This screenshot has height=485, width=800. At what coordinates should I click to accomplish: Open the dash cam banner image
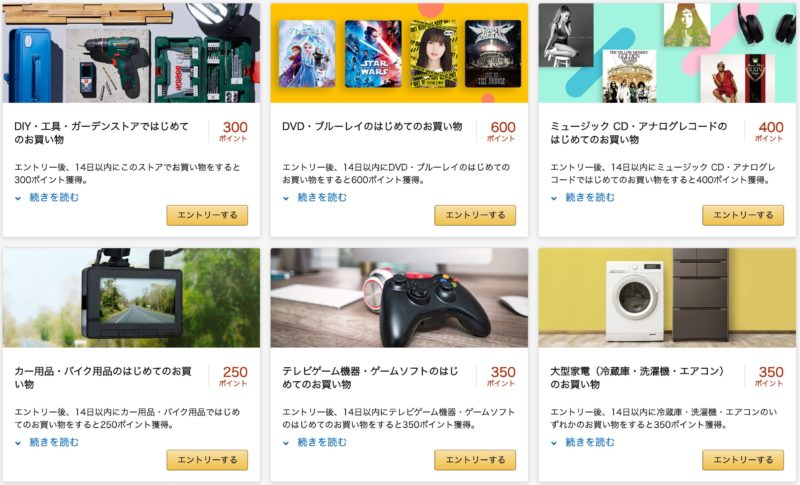pyautogui.click(x=131, y=298)
